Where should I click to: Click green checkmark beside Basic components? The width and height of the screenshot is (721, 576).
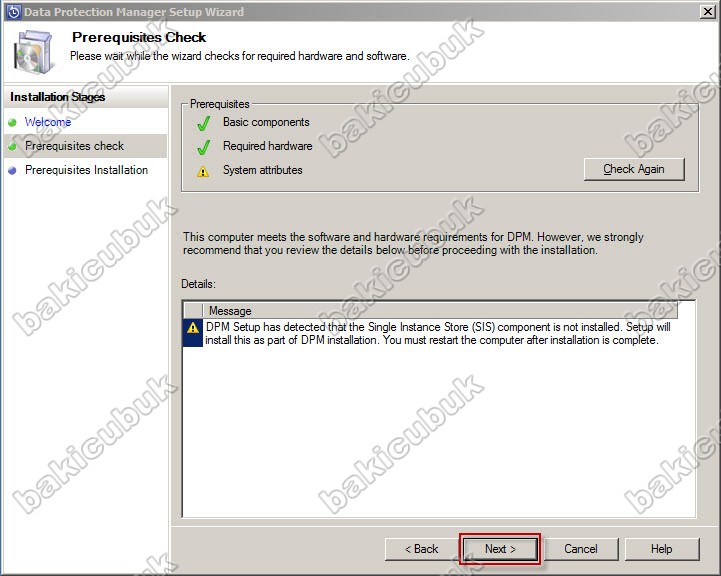(x=203, y=123)
